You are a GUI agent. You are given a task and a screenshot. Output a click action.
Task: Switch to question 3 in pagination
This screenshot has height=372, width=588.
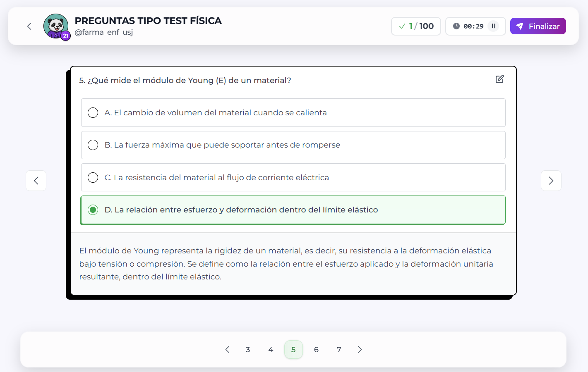coord(248,349)
